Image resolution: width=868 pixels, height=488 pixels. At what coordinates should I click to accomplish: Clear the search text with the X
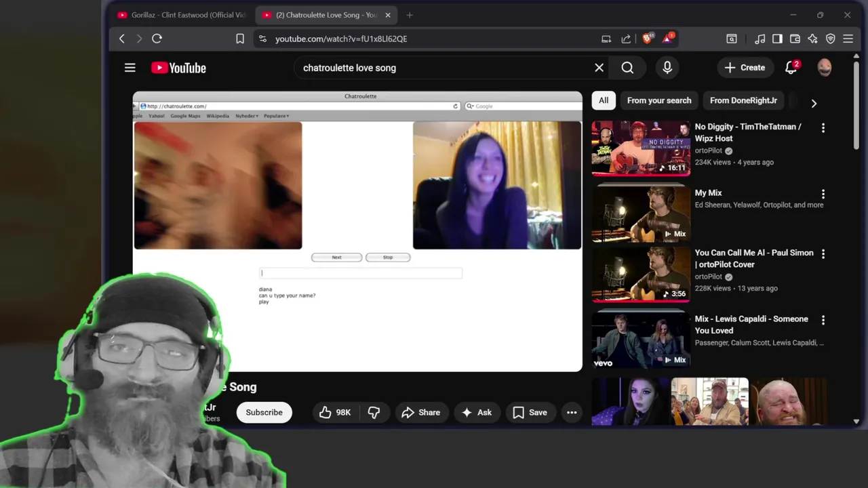(x=599, y=68)
